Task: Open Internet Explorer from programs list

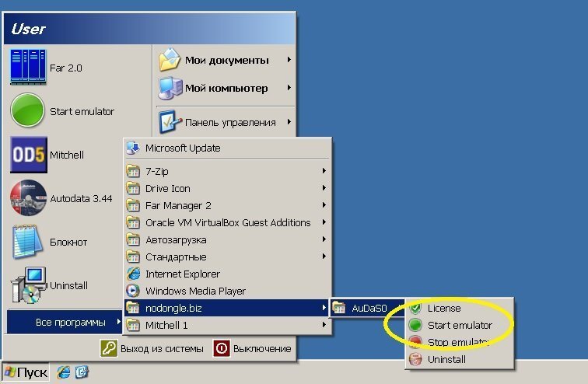Action: point(182,274)
